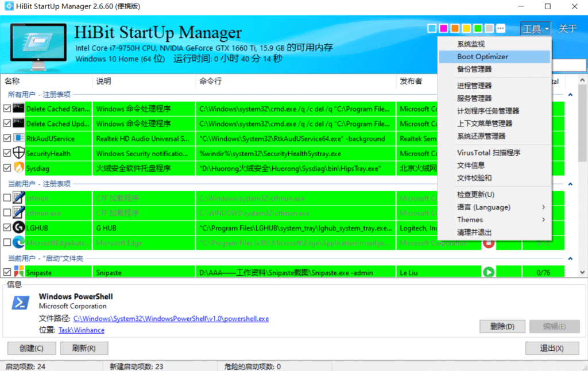The width and height of the screenshot is (588, 371).
Task: Collapse the 当前用户 - 注册表项 group
Action: pyautogui.click(x=570, y=184)
